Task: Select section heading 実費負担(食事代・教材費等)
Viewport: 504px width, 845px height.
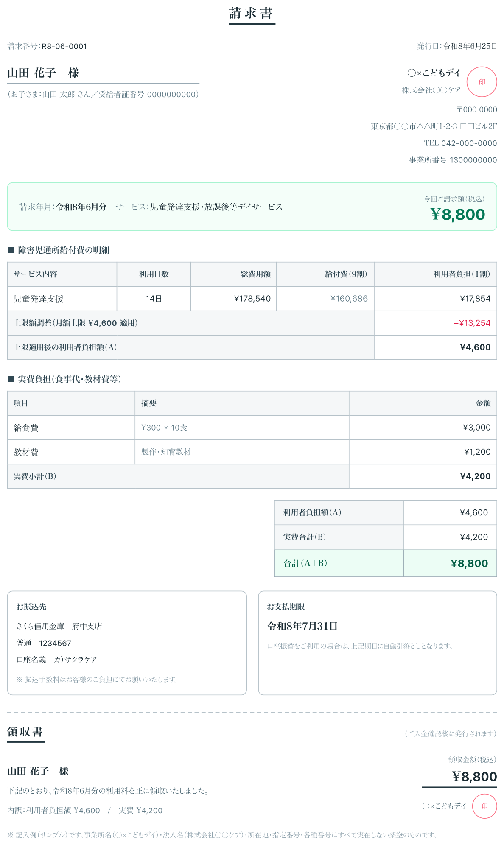Action: (70, 379)
